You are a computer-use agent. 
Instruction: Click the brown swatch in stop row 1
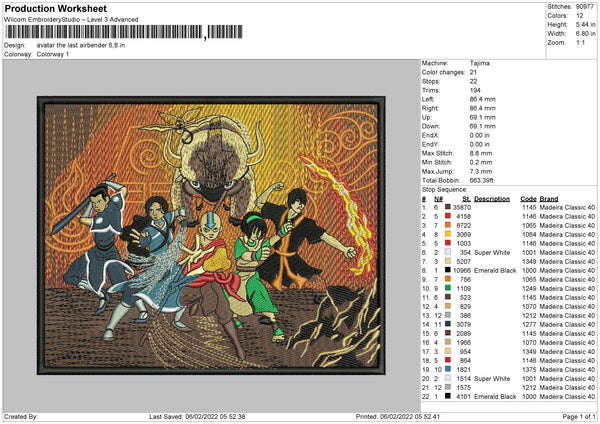tap(448, 207)
